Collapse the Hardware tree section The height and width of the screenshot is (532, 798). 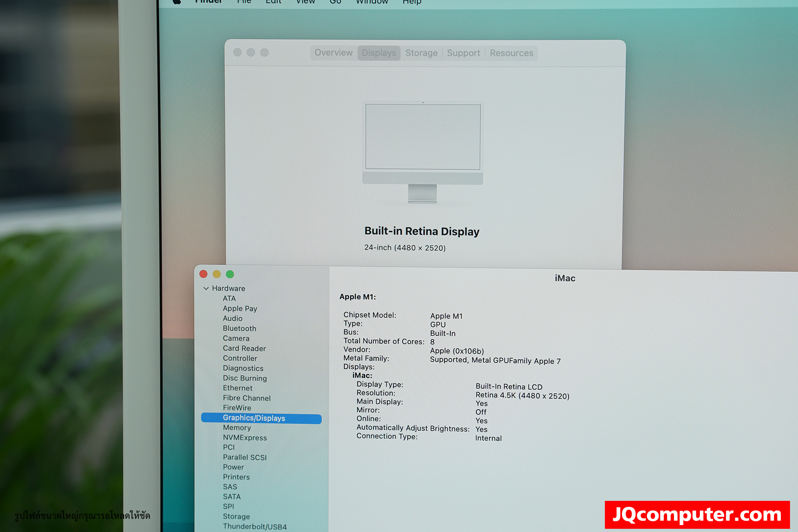coord(206,289)
